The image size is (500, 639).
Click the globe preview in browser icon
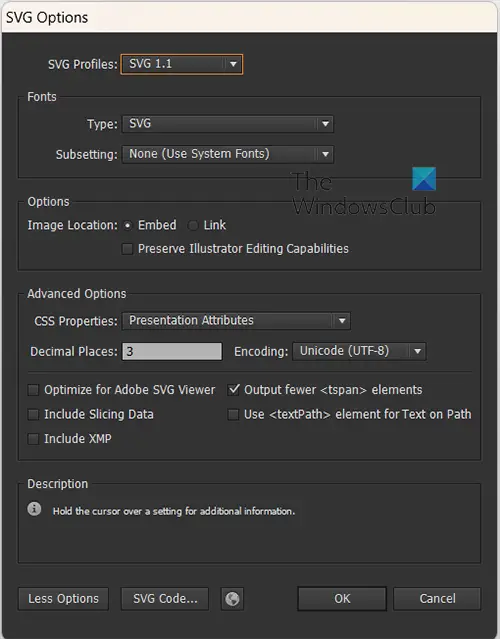tap(232, 599)
